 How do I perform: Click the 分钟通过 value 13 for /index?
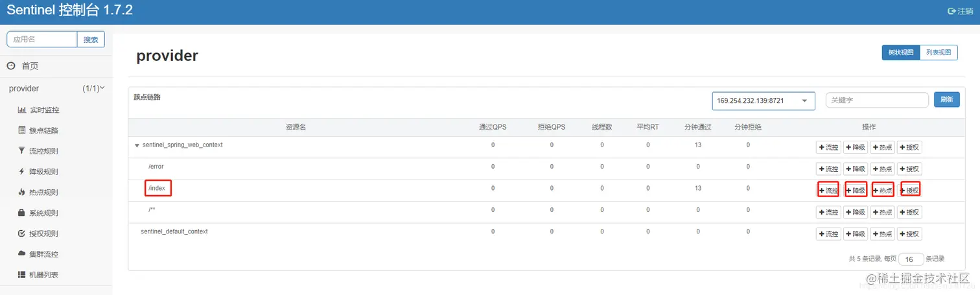(697, 188)
